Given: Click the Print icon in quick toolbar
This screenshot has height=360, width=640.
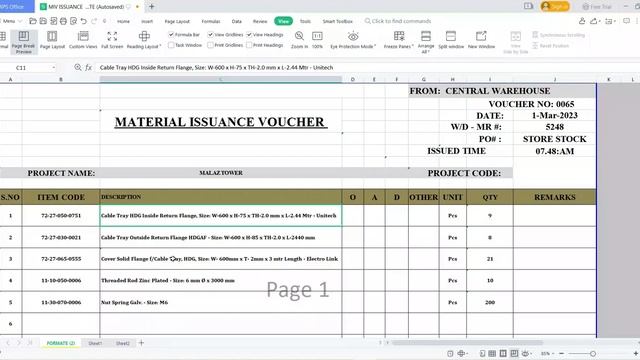Looking at the screenshot, I should pos(63,21).
